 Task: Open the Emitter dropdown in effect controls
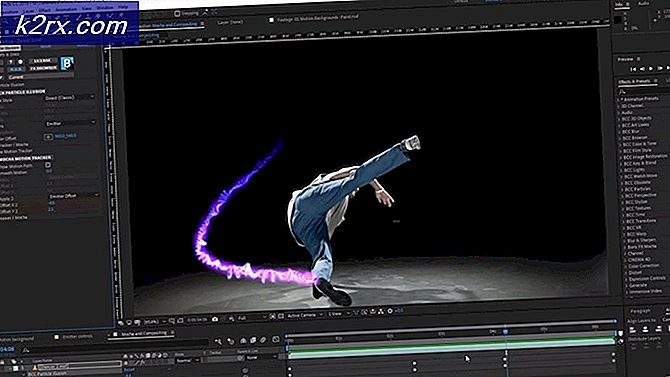coord(71,123)
